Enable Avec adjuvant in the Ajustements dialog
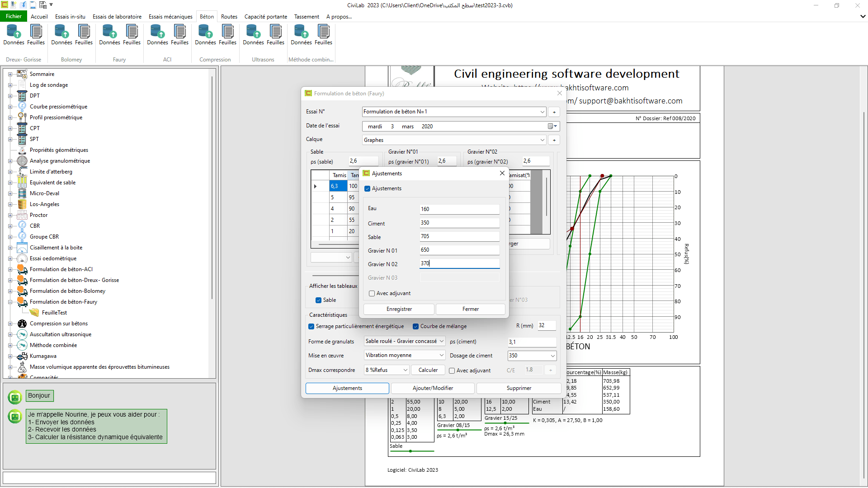Viewport: 868px width, 488px height. point(372,294)
